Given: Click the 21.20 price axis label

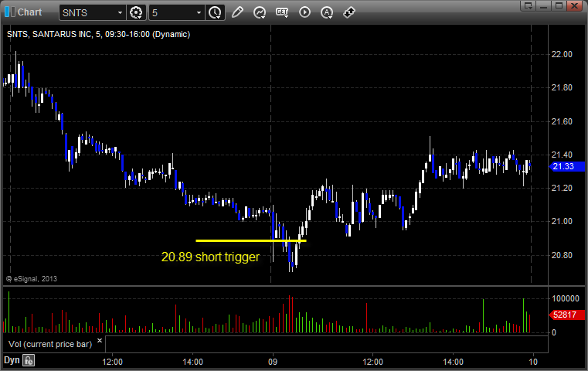Looking at the screenshot, I should point(562,188).
